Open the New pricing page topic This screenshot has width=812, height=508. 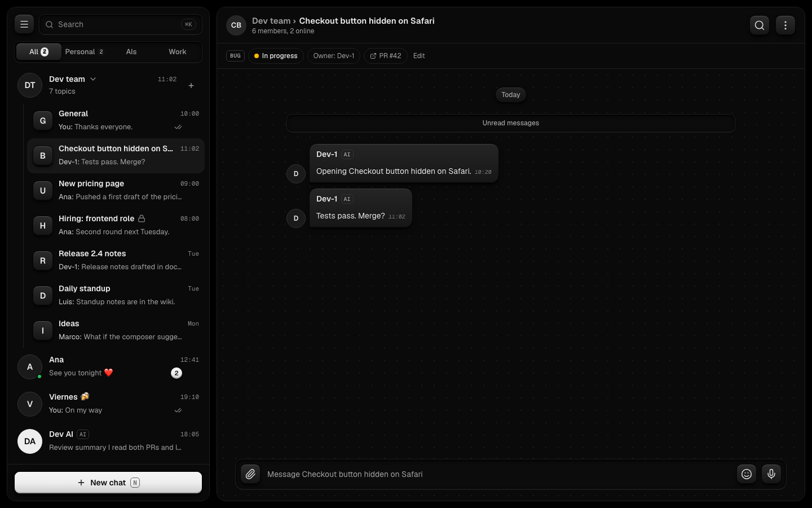click(x=116, y=191)
